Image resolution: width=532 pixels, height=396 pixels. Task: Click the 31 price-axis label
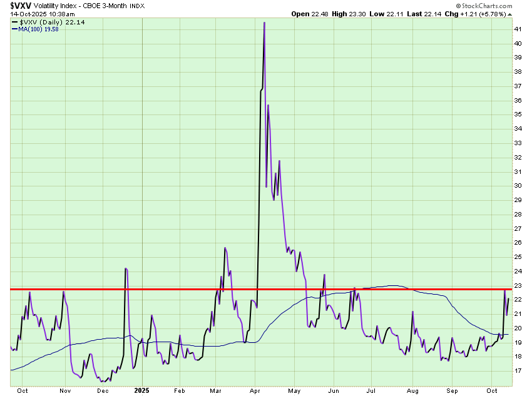pyautogui.click(x=518, y=171)
